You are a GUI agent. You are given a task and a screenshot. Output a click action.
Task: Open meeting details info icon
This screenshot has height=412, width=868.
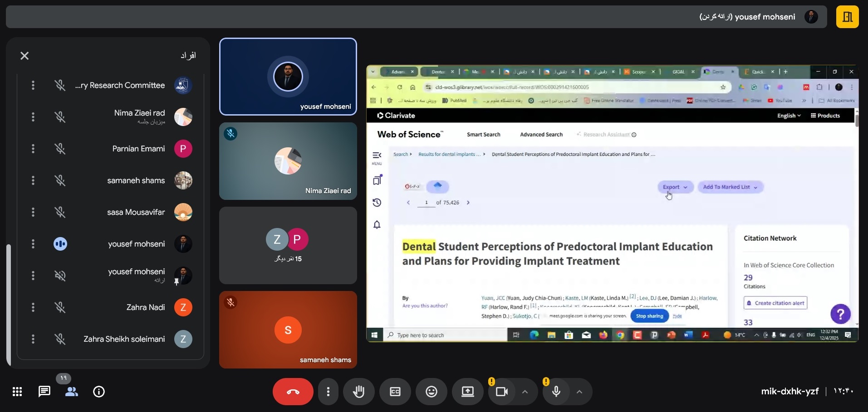click(x=98, y=392)
